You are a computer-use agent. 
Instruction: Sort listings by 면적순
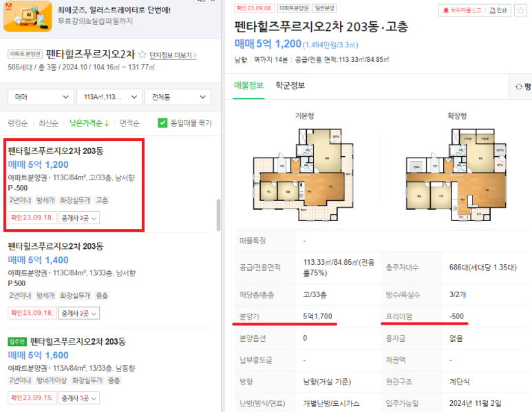pos(129,123)
